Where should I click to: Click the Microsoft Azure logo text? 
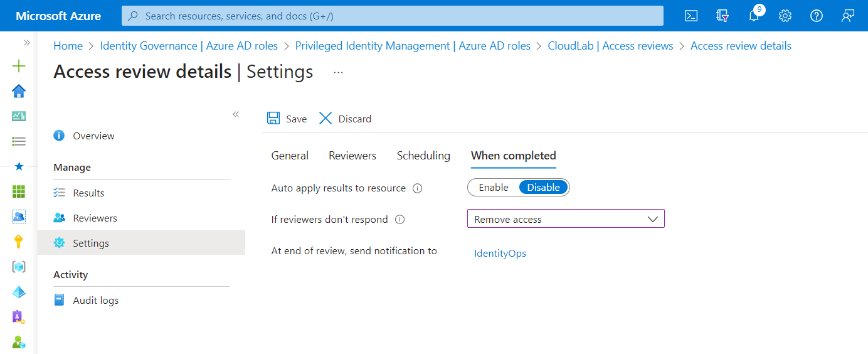58,16
